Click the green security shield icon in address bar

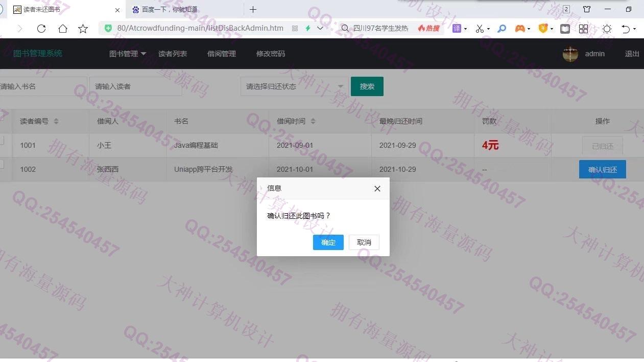[x=108, y=28]
